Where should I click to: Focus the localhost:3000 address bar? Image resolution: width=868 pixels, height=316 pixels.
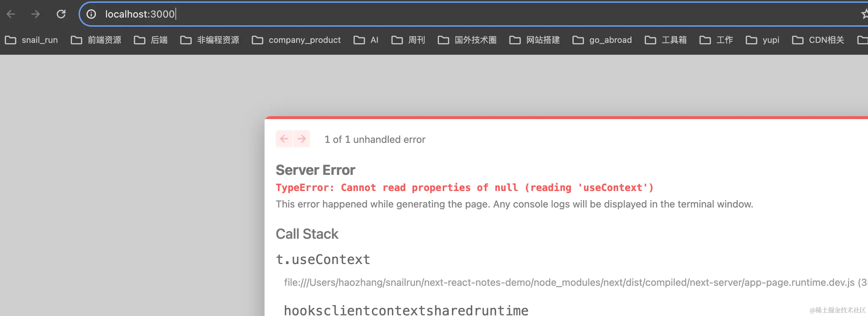point(474,14)
